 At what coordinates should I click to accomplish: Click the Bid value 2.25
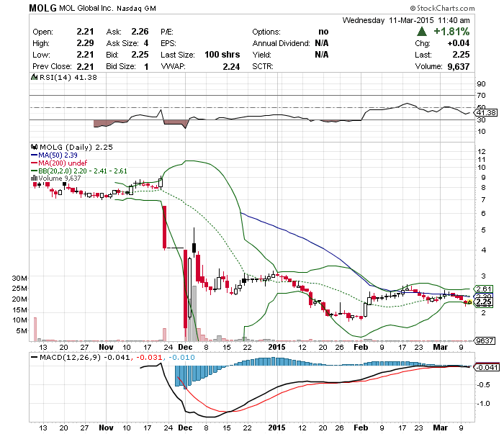[140, 55]
